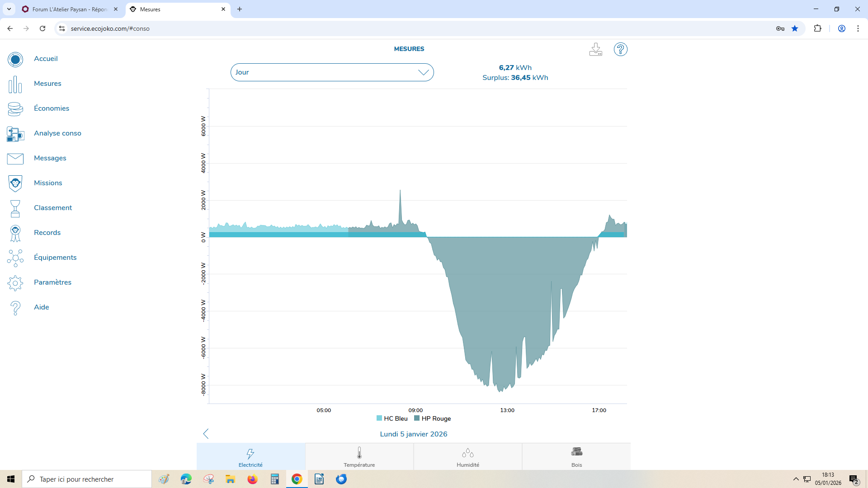Screen dimensions: 868x488
Task: Click the download data icon
Action: tap(595, 49)
